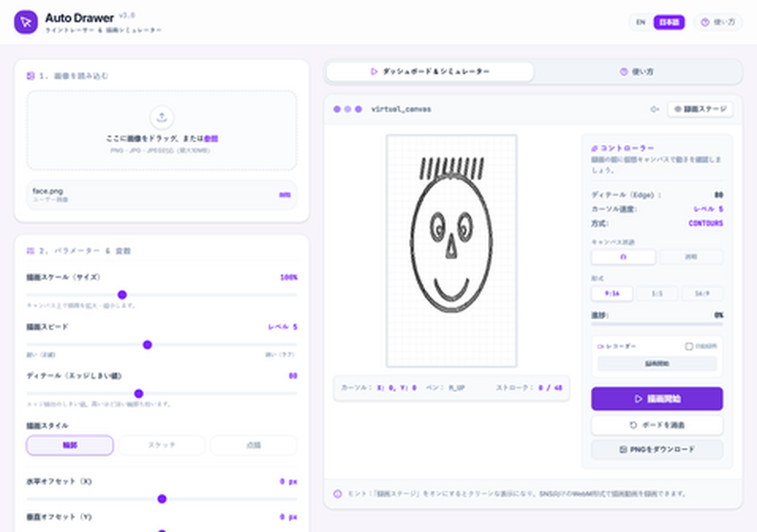
Task: Adjust the 水平オフセット (X) slider
Action: click(162, 499)
